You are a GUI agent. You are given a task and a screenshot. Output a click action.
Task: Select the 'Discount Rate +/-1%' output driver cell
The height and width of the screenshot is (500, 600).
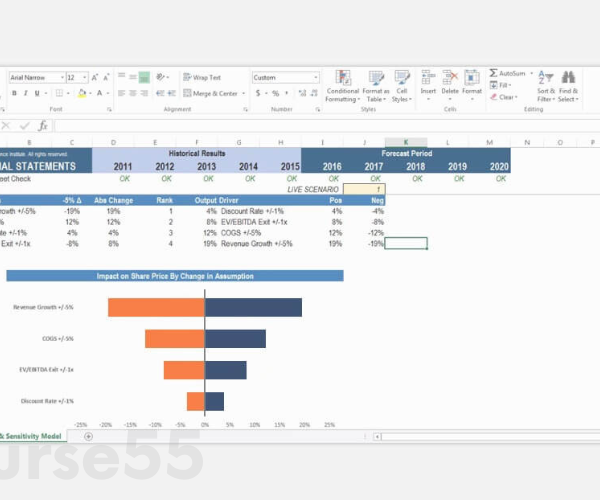(252, 211)
